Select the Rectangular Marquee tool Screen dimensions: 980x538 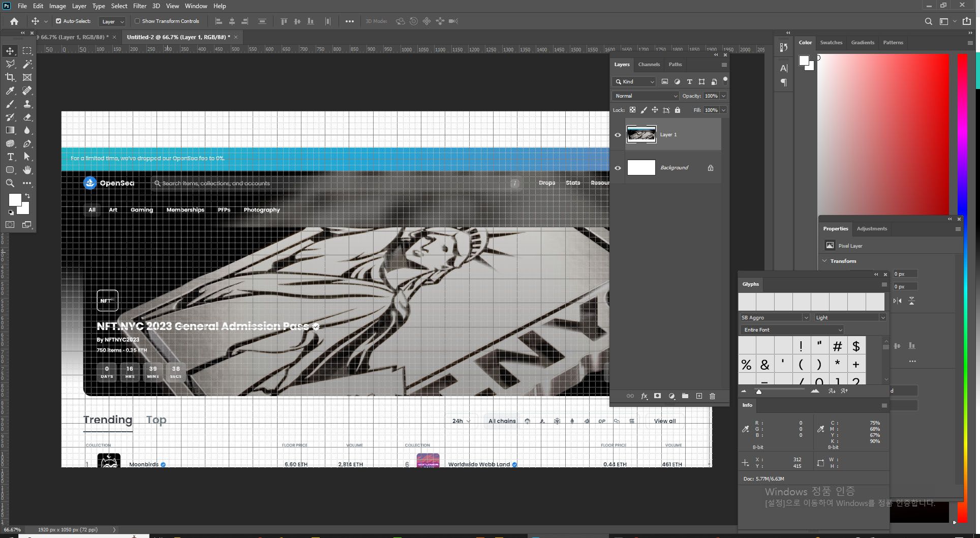(x=27, y=51)
